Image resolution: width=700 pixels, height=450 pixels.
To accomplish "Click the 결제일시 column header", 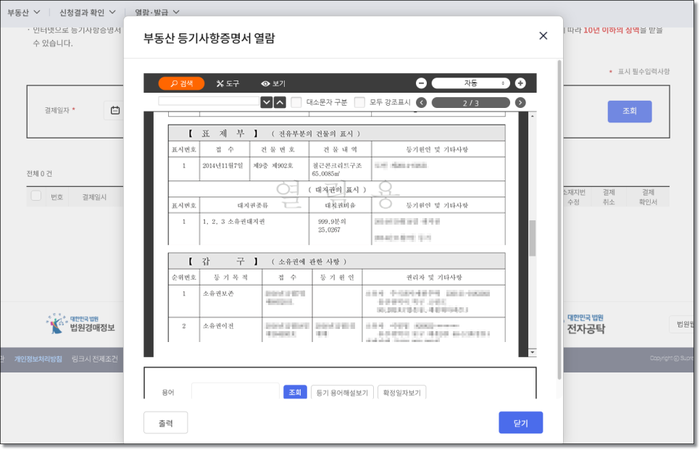I will pyautogui.click(x=94, y=197).
